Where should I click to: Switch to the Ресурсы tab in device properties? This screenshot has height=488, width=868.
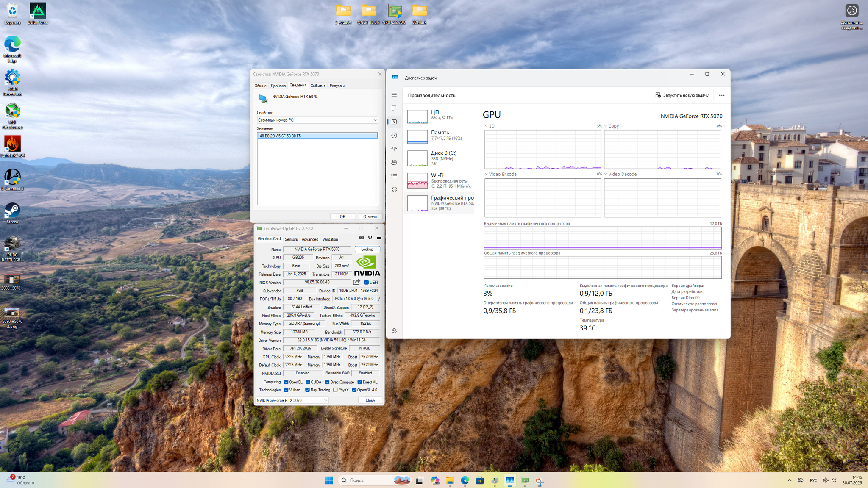click(337, 86)
